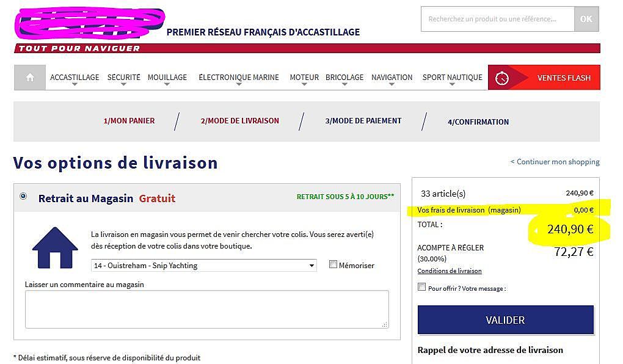Click the OK search button

pyautogui.click(x=586, y=19)
